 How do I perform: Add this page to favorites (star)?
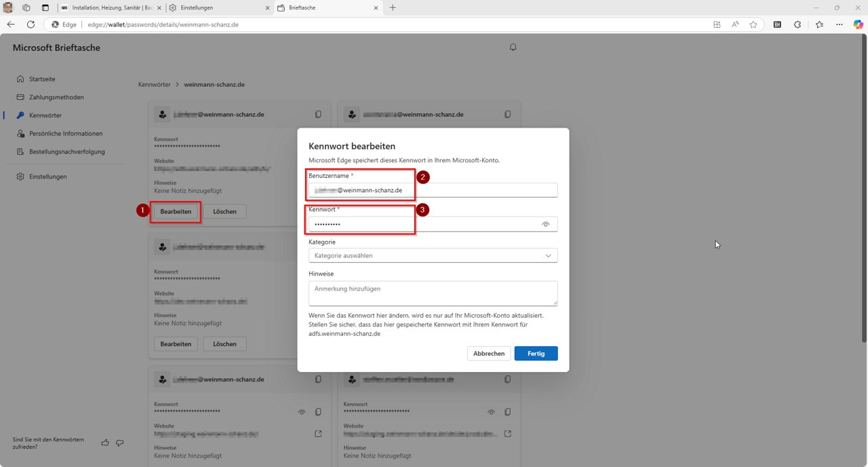click(753, 24)
